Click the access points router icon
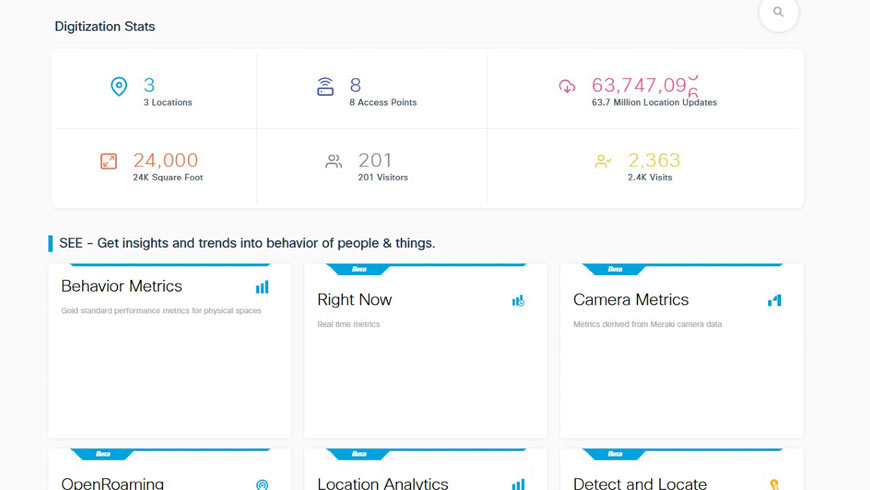The height and width of the screenshot is (490, 870). pyautogui.click(x=325, y=87)
